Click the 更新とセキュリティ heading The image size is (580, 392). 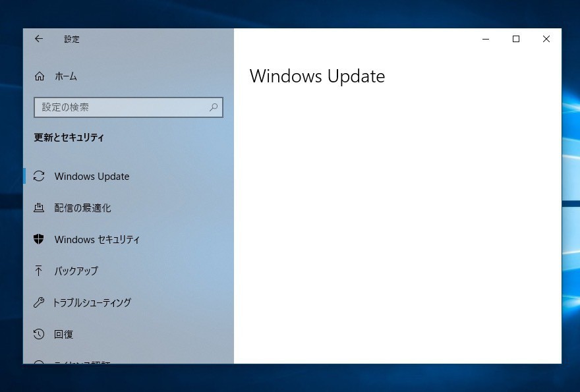69,138
